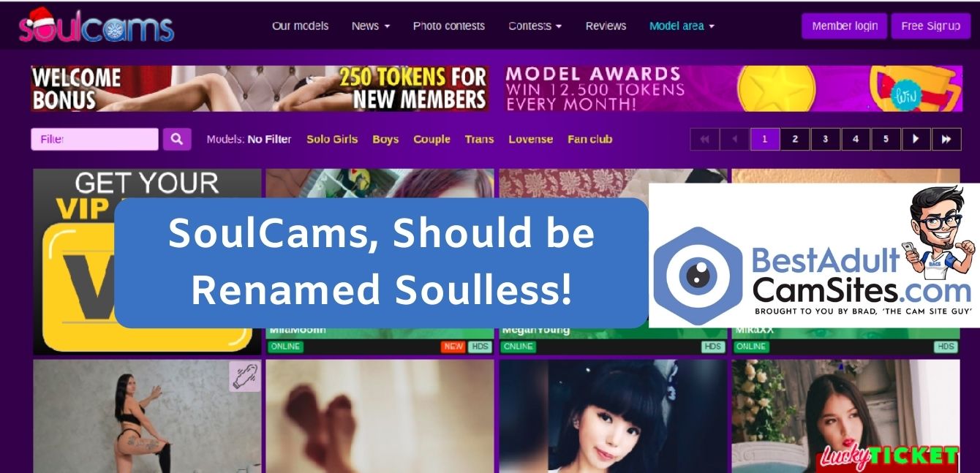
Task: Expand the News dropdown menu
Action: 371,26
